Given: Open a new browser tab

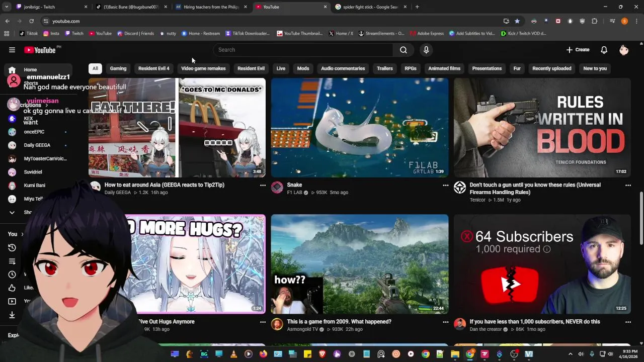Looking at the screenshot, I should point(417,7).
